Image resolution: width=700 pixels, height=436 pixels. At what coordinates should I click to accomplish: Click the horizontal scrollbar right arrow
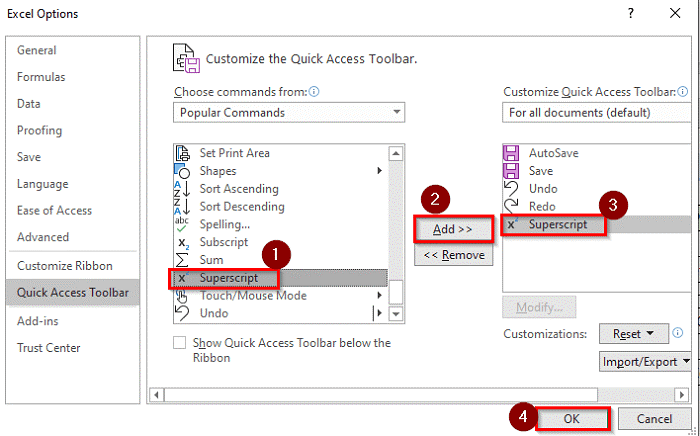(x=681, y=395)
